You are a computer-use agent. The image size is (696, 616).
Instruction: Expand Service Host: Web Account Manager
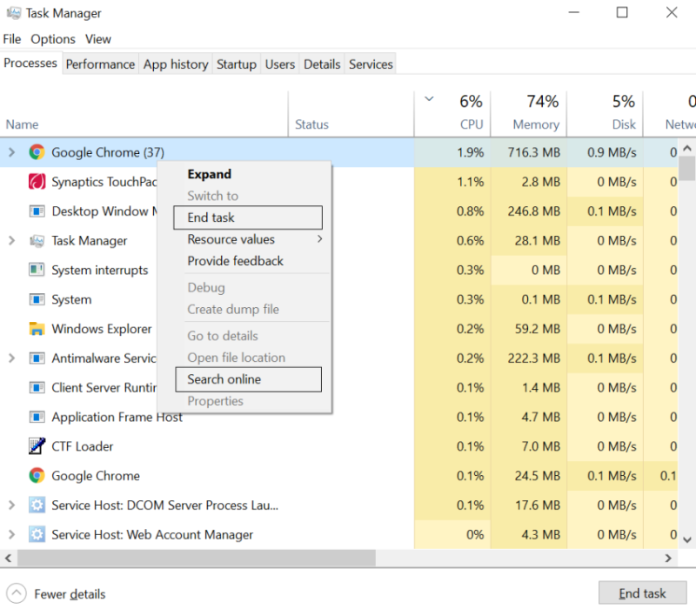12,534
